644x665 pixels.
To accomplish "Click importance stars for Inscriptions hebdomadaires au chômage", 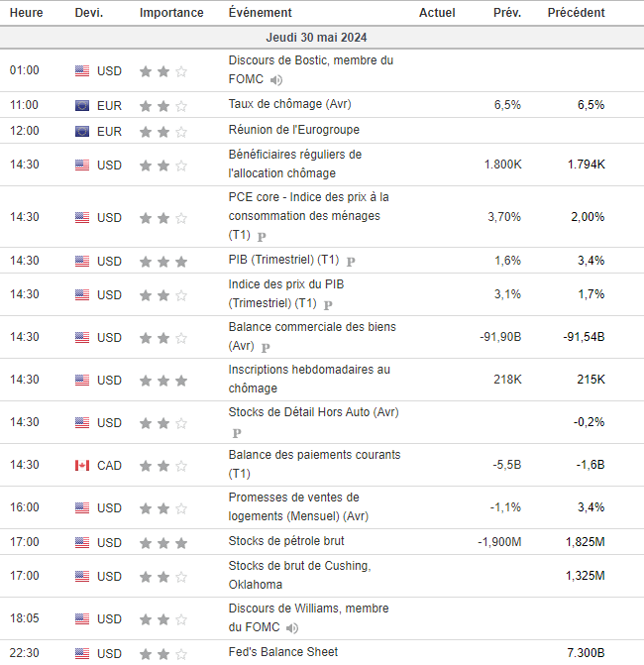I will pyautogui.click(x=162, y=380).
